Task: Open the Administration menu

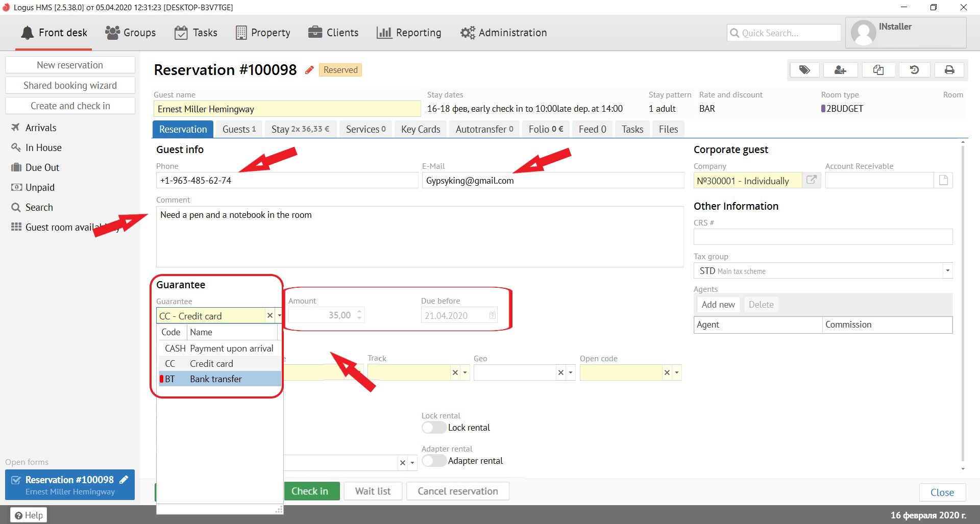Action: (503, 33)
